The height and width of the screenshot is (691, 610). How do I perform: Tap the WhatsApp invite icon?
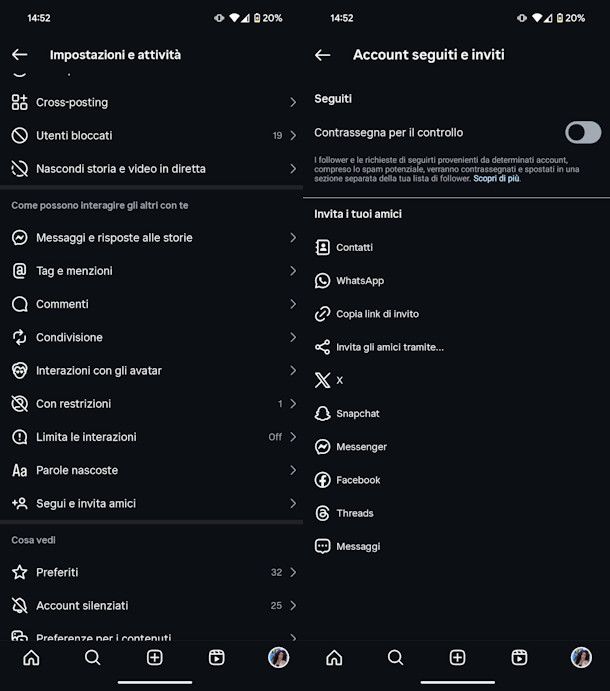click(322, 281)
